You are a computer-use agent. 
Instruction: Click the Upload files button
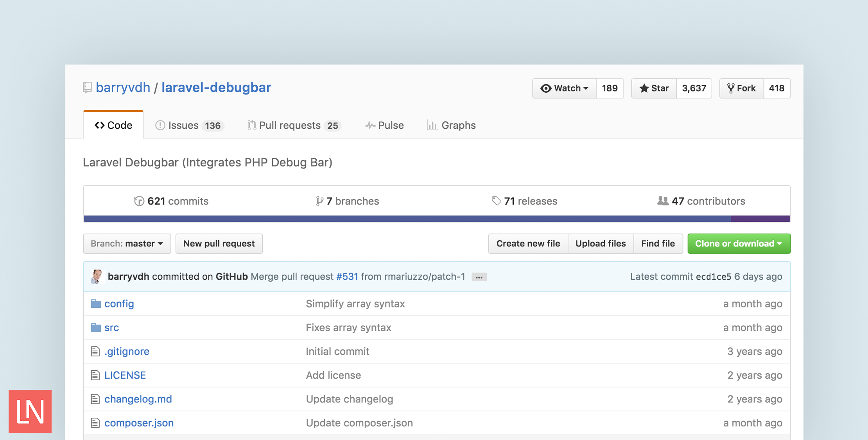pos(601,244)
